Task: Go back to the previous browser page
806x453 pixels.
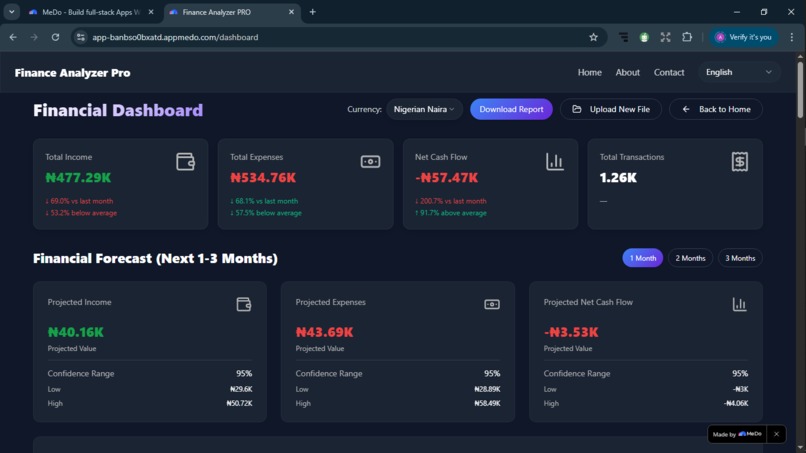Action: pos(13,37)
